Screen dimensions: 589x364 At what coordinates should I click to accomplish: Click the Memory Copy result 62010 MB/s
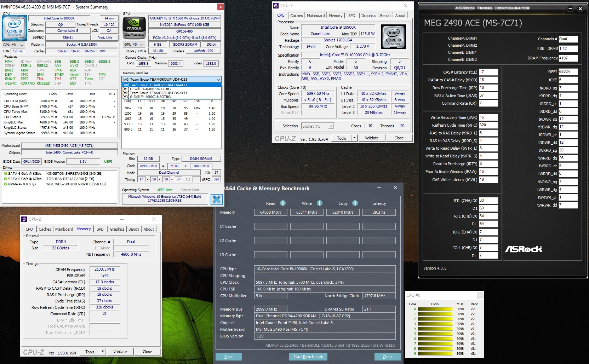point(343,212)
